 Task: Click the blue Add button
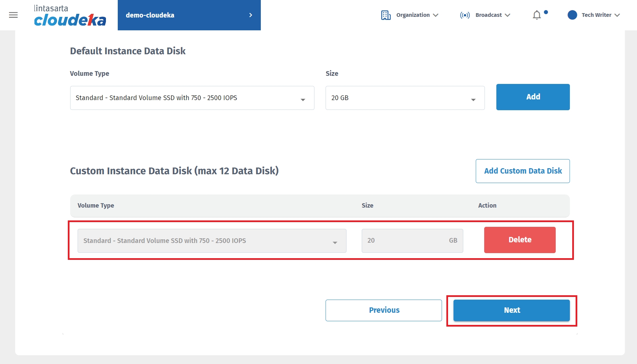tap(533, 97)
